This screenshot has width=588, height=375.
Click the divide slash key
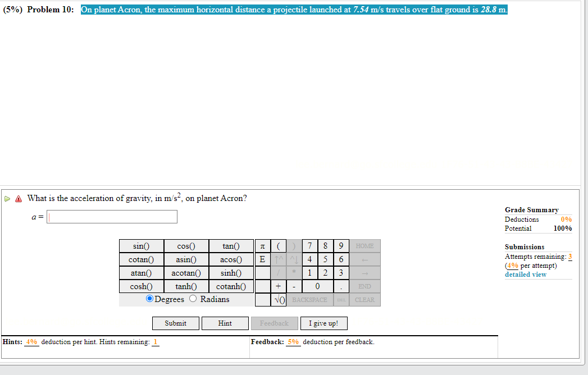pyautogui.click(x=278, y=273)
